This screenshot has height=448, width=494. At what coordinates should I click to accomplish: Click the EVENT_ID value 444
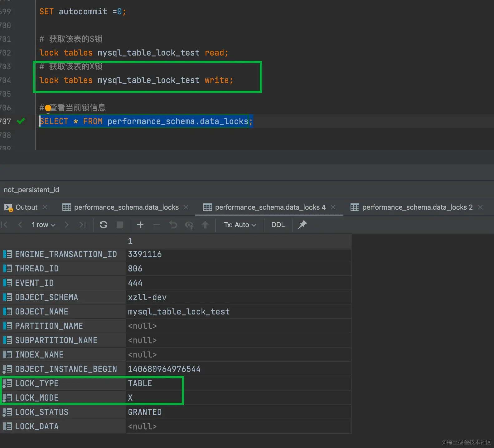239,283
